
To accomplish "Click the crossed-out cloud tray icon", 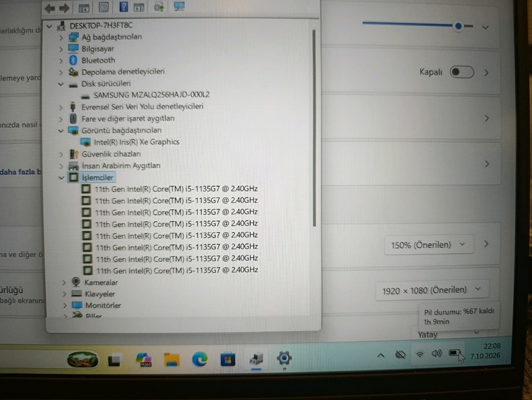I will click(401, 355).
